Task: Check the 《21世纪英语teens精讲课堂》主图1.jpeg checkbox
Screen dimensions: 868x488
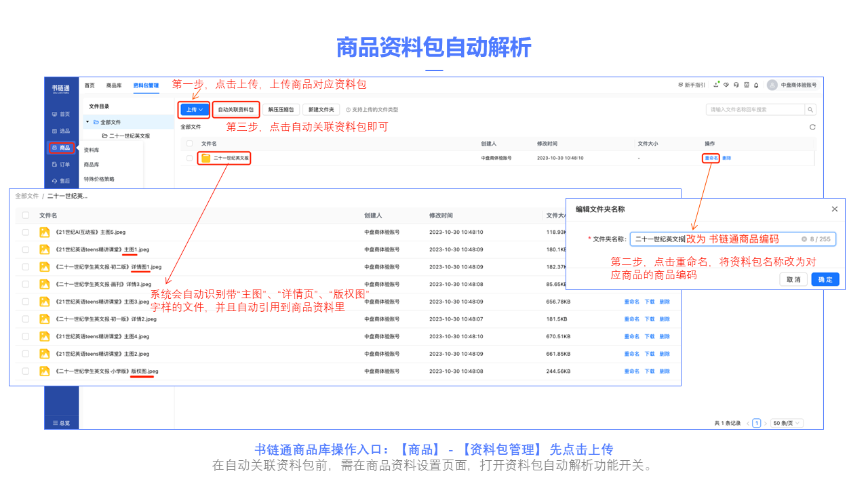Action: click(x=26, y=249)
